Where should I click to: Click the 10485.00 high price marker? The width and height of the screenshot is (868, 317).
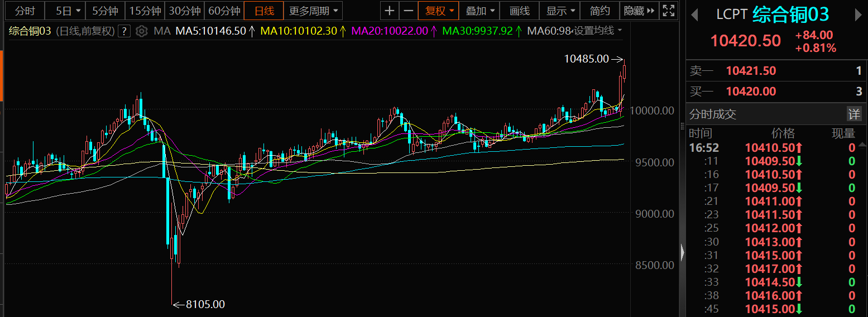pos(586,59)
